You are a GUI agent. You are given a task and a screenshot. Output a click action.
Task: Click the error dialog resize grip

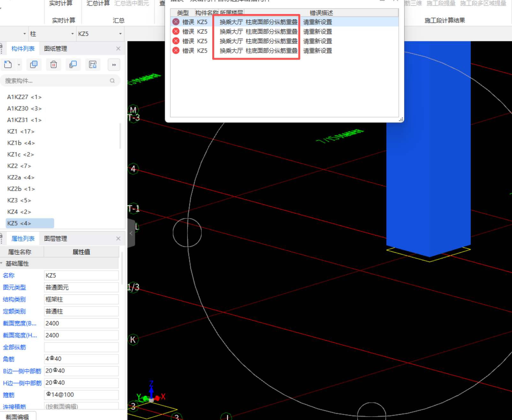tap(401, 119)
